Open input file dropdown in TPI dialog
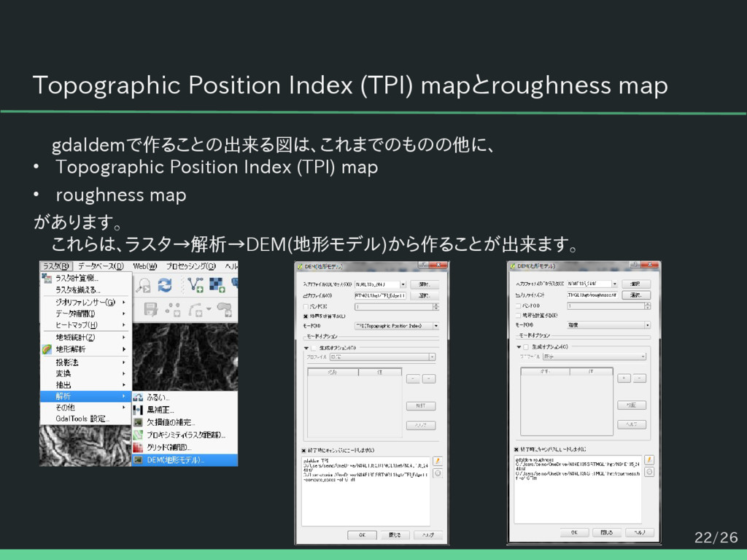The height and width of the screenshot is (560, 747). tap(381, 284)
